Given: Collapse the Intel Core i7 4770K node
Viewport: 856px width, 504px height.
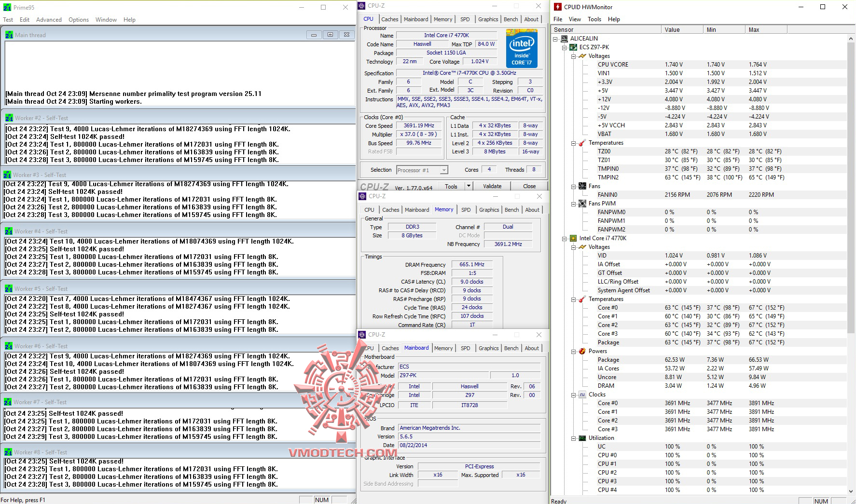Looking at the screenshot, I should coord(564,238).
